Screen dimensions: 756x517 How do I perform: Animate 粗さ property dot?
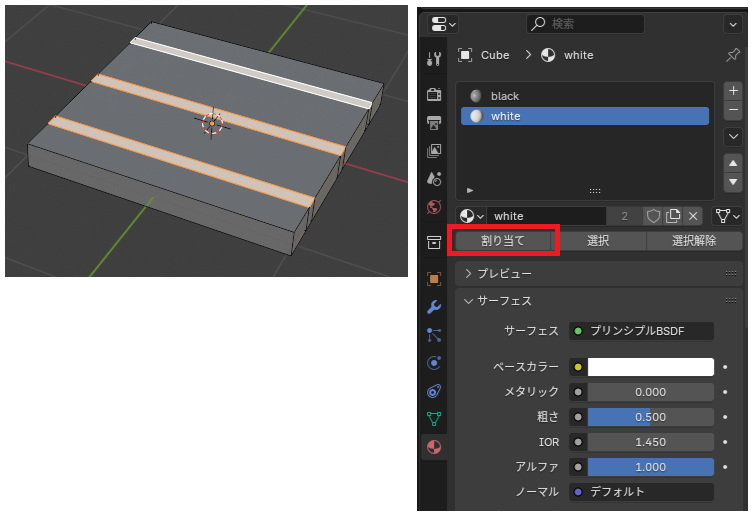(725, 417)
